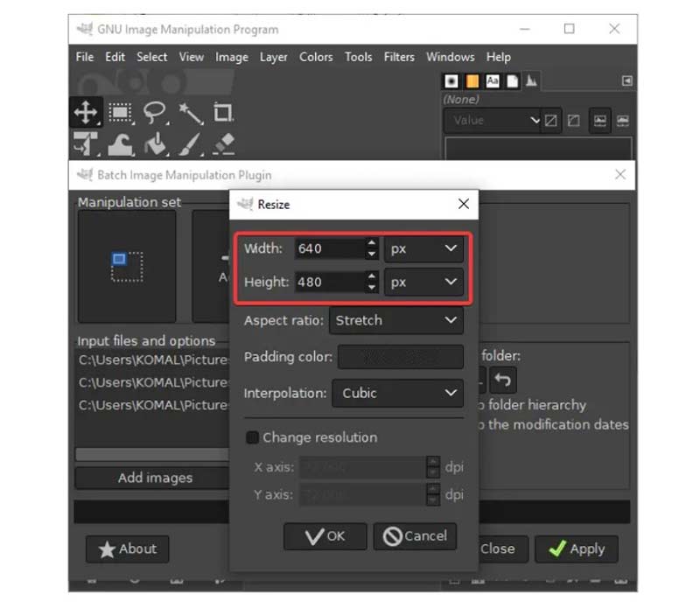Image resolution: width=700 pixels, height=608 pixels.
Task: Select the first input file path row
Action: click(153, 360)
